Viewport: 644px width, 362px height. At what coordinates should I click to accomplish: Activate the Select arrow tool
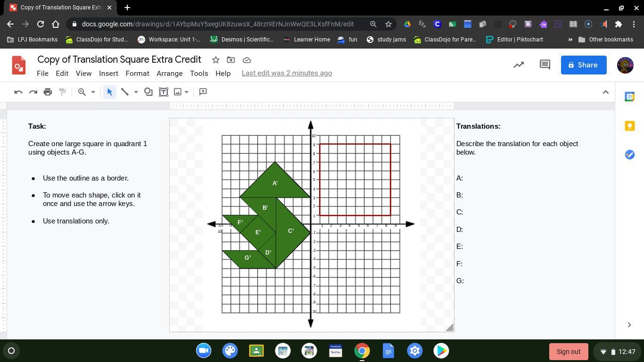click(x=109, y=92)
